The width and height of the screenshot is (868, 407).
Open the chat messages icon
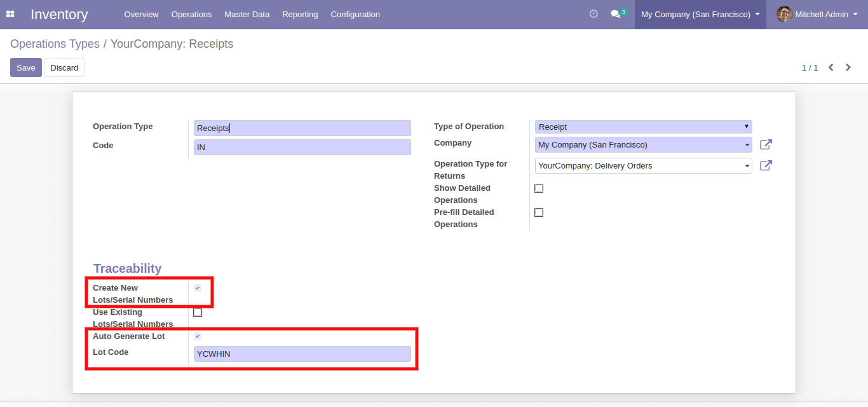pyautogui.click(x=615, y=14)
